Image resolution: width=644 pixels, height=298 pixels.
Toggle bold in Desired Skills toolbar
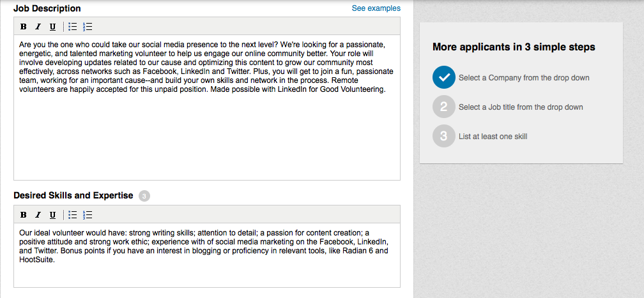pyautogui.click(x=24, y=214)
